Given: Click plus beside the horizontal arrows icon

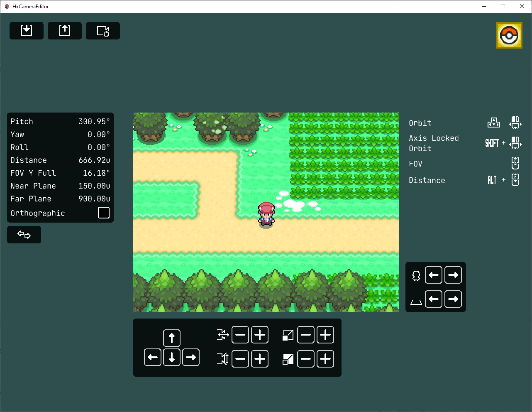Looking at the screenshot, I should pos(260,335).
